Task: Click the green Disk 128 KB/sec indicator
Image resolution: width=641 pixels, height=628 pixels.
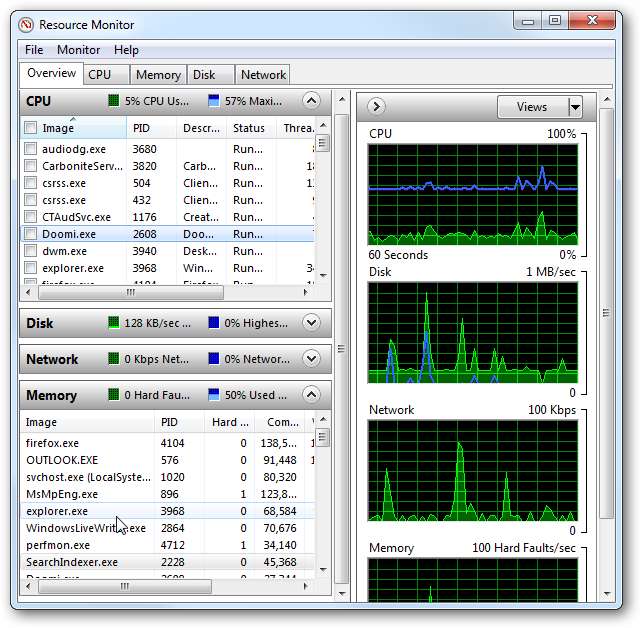Action: (x=114, y=323)
